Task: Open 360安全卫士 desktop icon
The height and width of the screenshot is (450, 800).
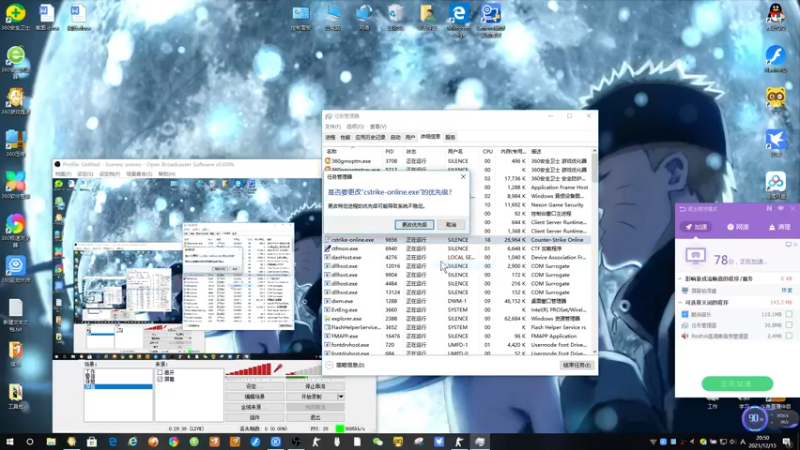Action: (15, 16)
